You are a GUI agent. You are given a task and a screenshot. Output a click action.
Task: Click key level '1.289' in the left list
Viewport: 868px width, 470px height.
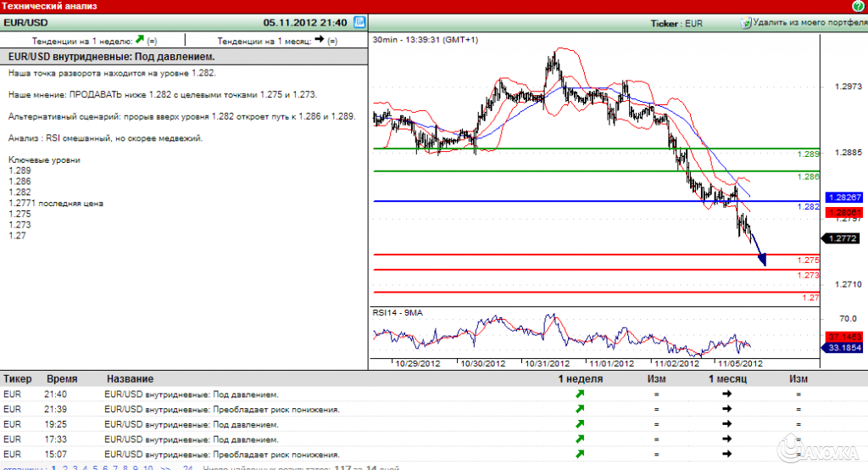point(20,171)
